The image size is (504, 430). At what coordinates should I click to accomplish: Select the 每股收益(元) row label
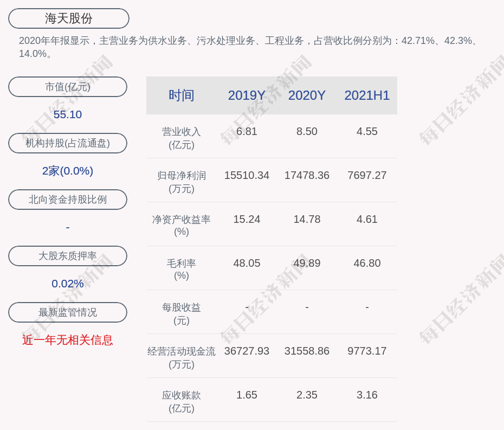(182, 314)
